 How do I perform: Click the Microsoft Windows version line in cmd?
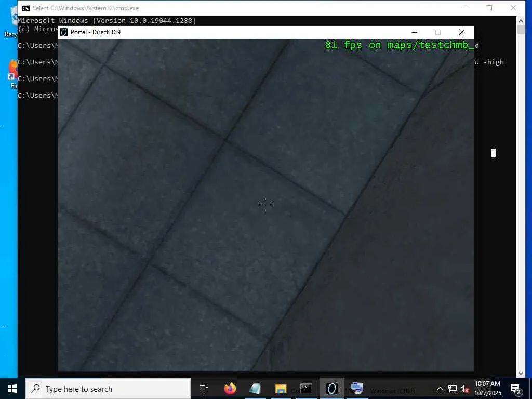pos(107,21)
